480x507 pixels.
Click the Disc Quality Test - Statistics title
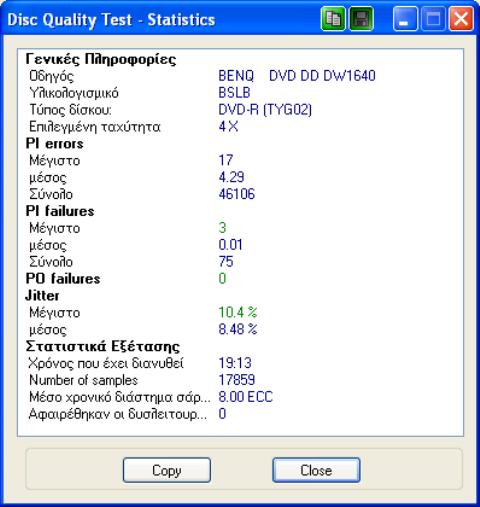pos(111,20)
